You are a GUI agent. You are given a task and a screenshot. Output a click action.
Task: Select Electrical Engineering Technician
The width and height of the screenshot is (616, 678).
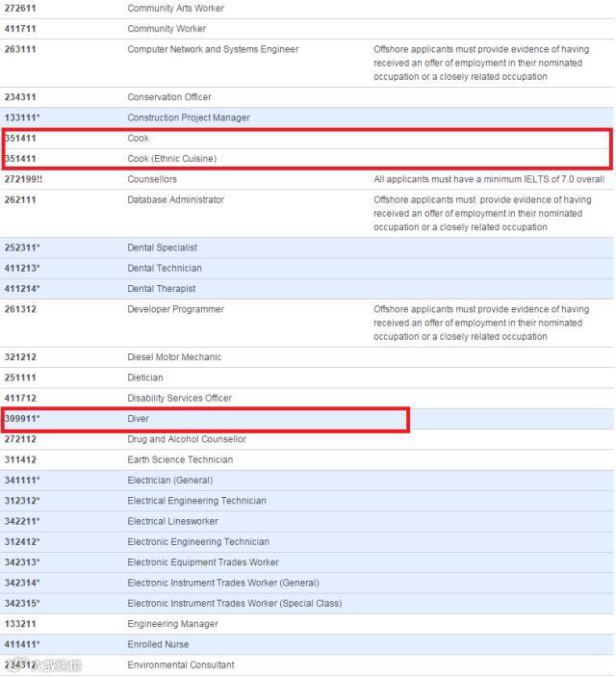tap(196, 501)
